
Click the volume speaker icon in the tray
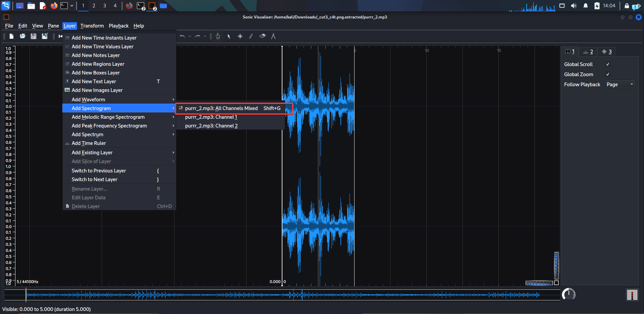(x=574, y=6)
